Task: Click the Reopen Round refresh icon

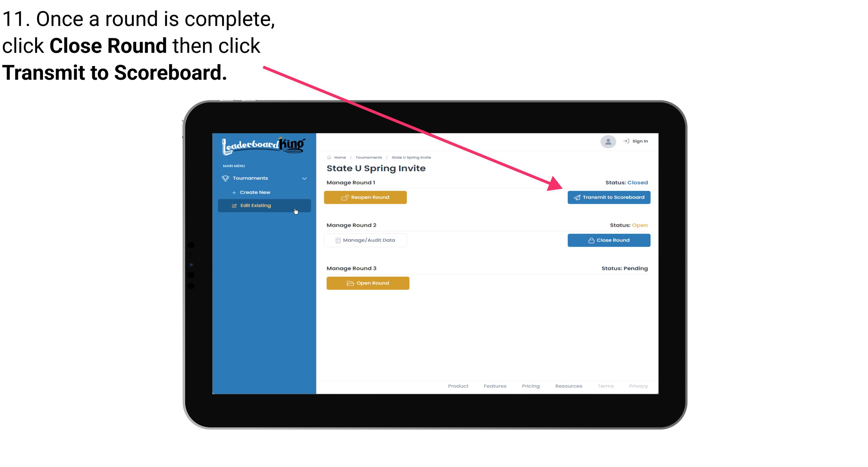Action: click(345, 197)
